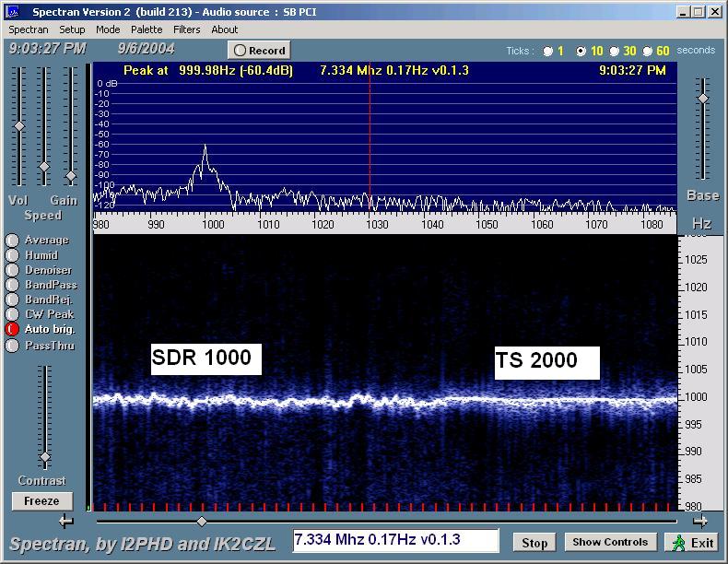Enable the Average filter
The width and height of the screenshot is (728, 564).
12,241
